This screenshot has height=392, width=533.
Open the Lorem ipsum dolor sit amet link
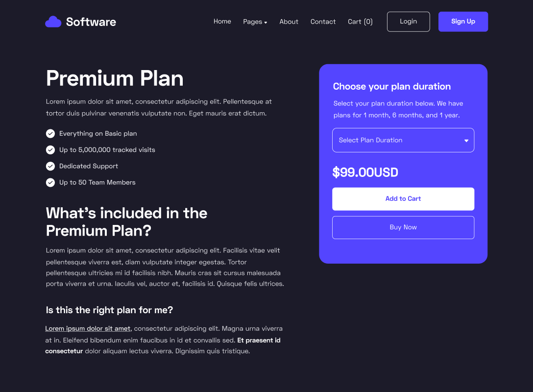tap(88, 328)
